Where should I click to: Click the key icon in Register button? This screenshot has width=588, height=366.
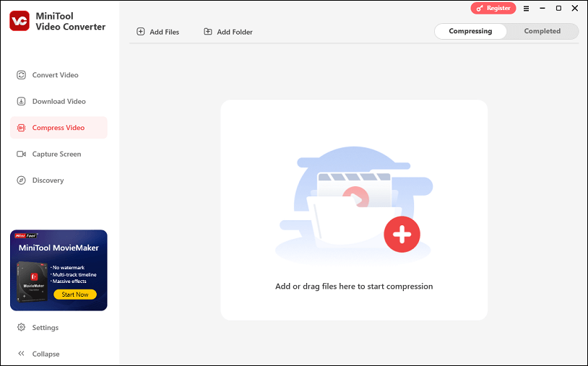click(x=480, y=8)
